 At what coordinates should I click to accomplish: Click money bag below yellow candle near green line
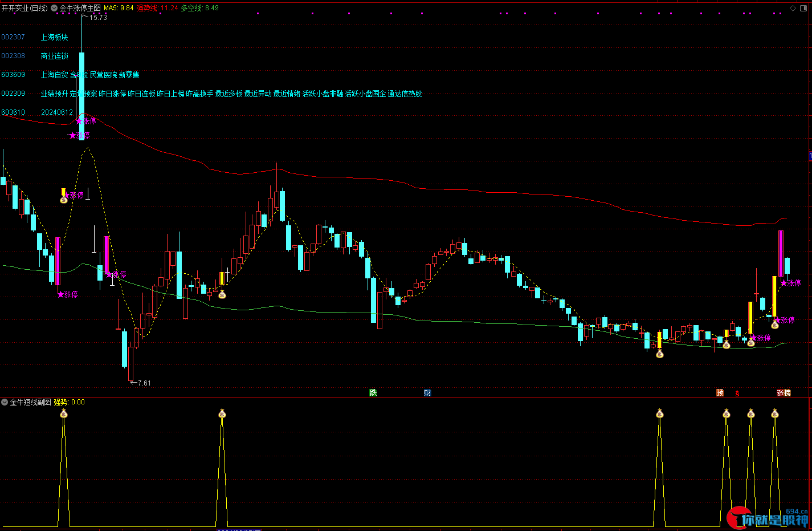click(x=222, y=294)
